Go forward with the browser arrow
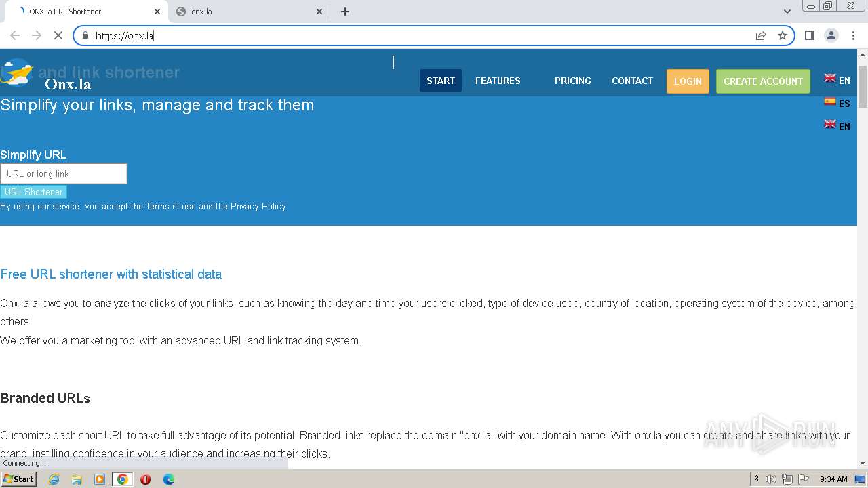The image size is (868, 488). 37,35
